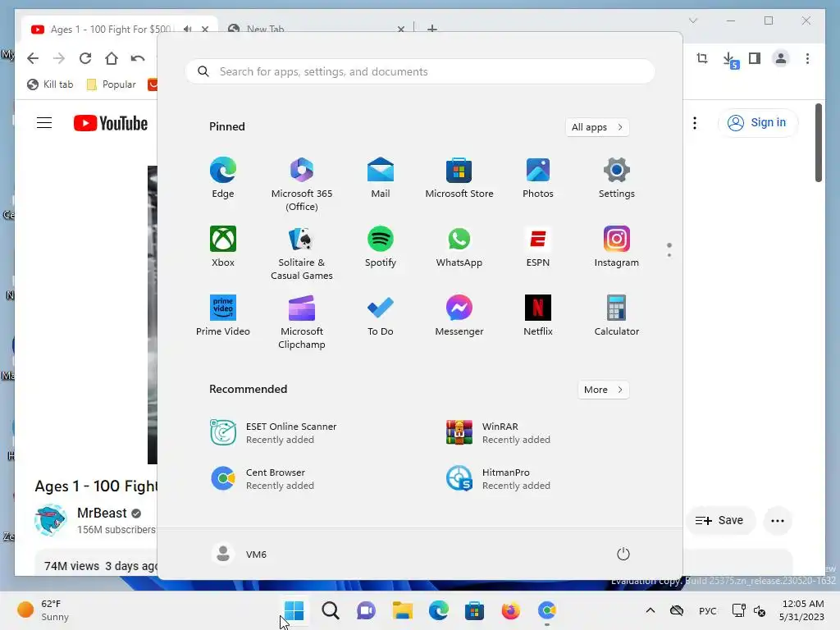
Task: Save the video to a playlist
Action: click(x=719, y=520)
